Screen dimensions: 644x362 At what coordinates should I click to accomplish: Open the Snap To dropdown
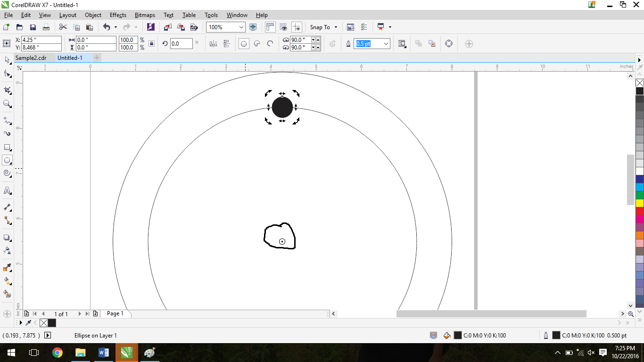(323, 27)
